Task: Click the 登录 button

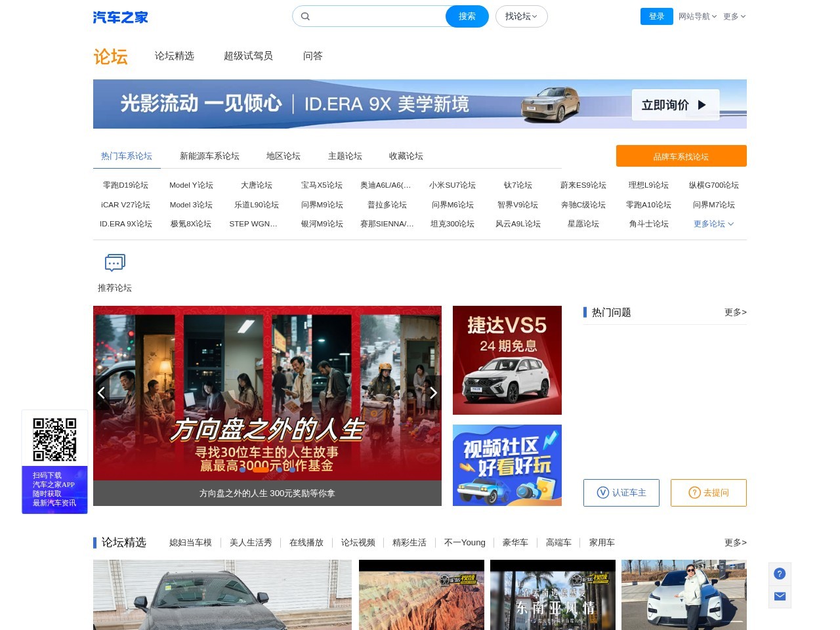Action: tap(657, 16)
